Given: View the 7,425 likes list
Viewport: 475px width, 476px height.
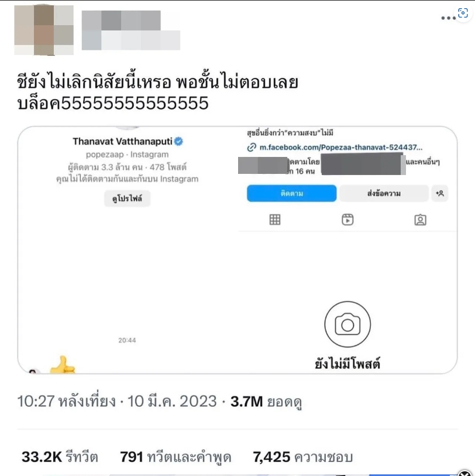Looking at the screenshot, I should click(302, 457).
